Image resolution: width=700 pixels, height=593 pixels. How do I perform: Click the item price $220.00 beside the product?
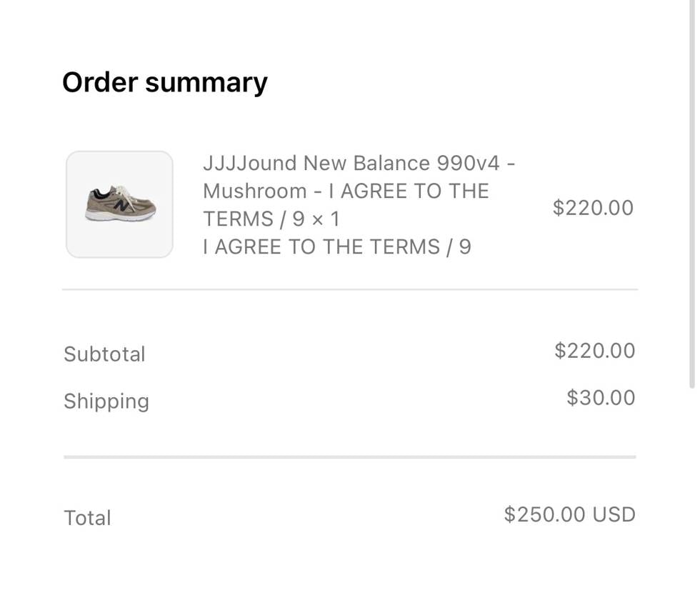click(593, 207)
